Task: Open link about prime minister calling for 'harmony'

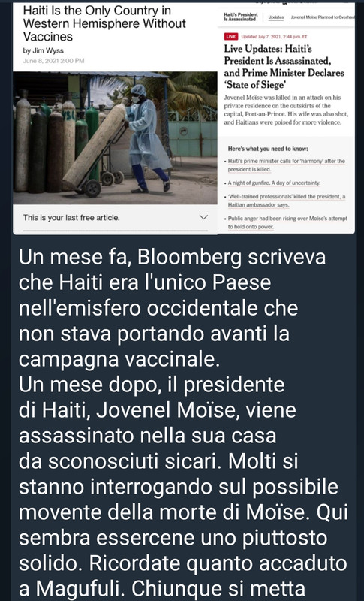Action: 286,165
